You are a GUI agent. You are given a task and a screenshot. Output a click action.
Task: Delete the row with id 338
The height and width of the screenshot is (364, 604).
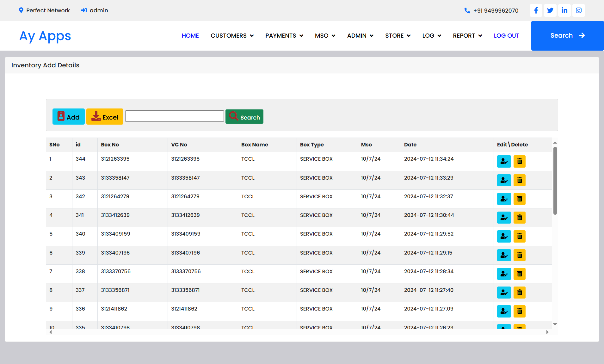coord(519,274)
